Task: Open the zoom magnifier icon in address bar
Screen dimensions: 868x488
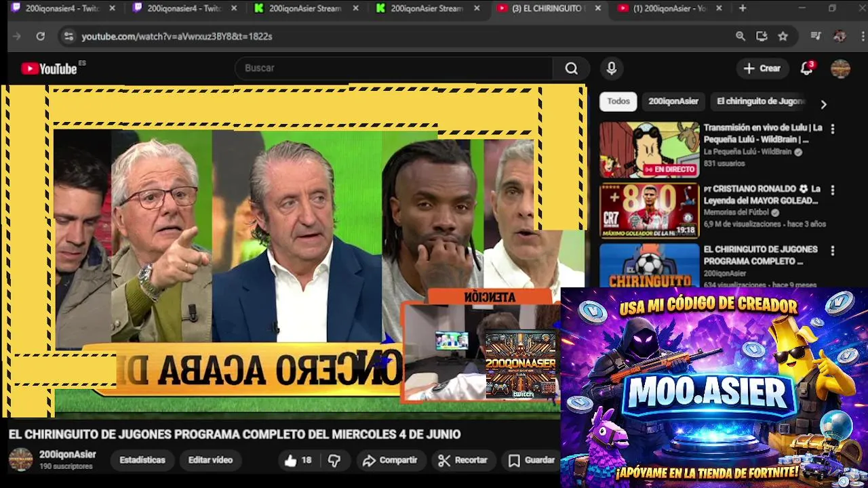Action: click(741, 37)
